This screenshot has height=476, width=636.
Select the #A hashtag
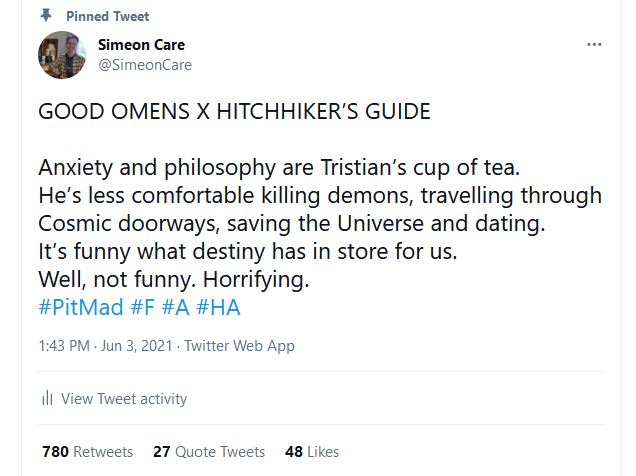pyautogui.click(x=175, y=306)
